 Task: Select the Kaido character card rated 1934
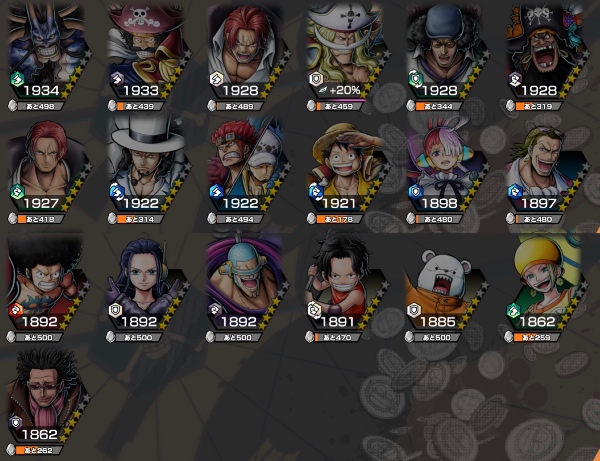pos(49,52)
